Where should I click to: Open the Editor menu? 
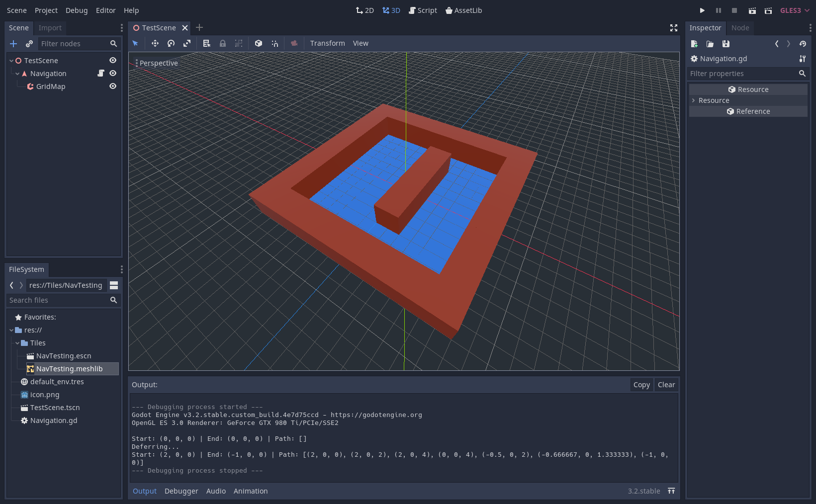106,10
